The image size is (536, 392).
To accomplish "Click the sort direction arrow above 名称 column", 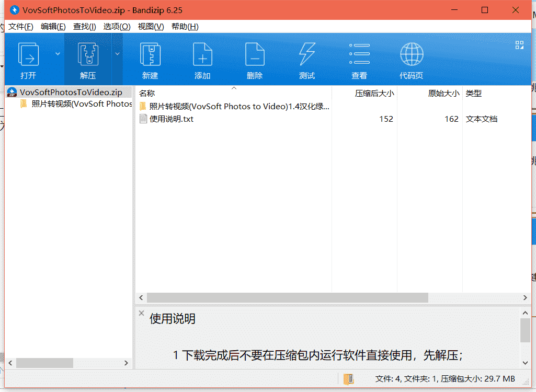I will coord(234,88).
